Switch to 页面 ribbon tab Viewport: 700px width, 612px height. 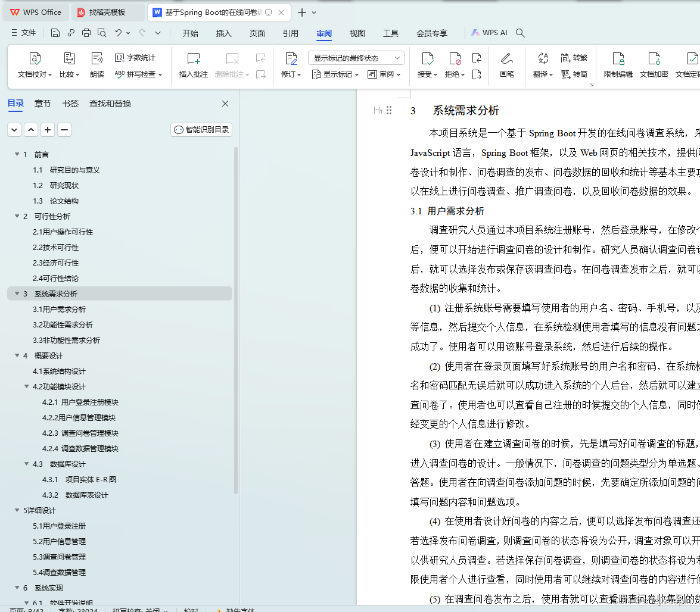coord(257,33)
